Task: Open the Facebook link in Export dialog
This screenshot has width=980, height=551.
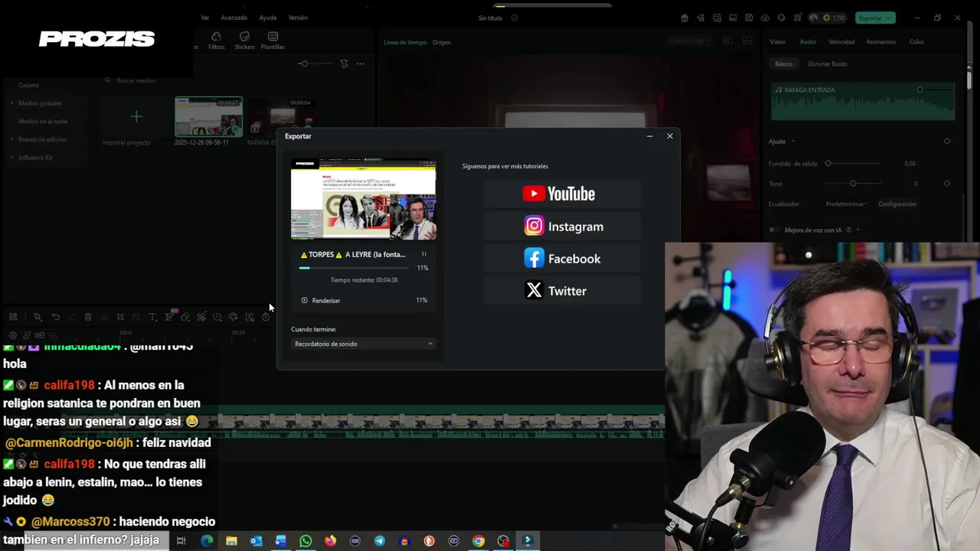Action: coord(562,259)
